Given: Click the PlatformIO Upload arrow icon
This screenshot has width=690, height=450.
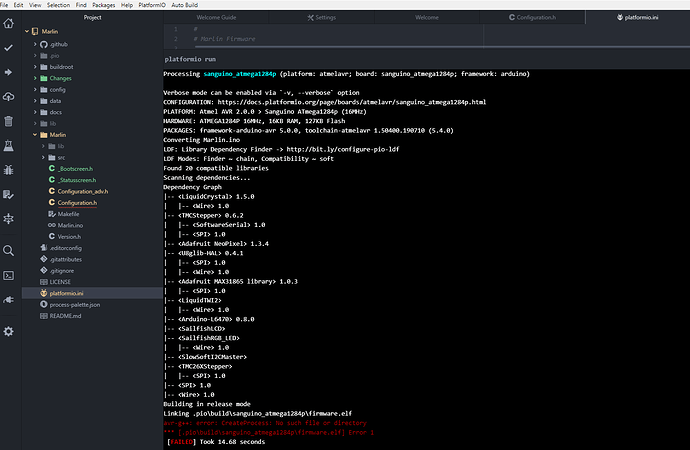Looking at the screenshot, I should [8, 72].
